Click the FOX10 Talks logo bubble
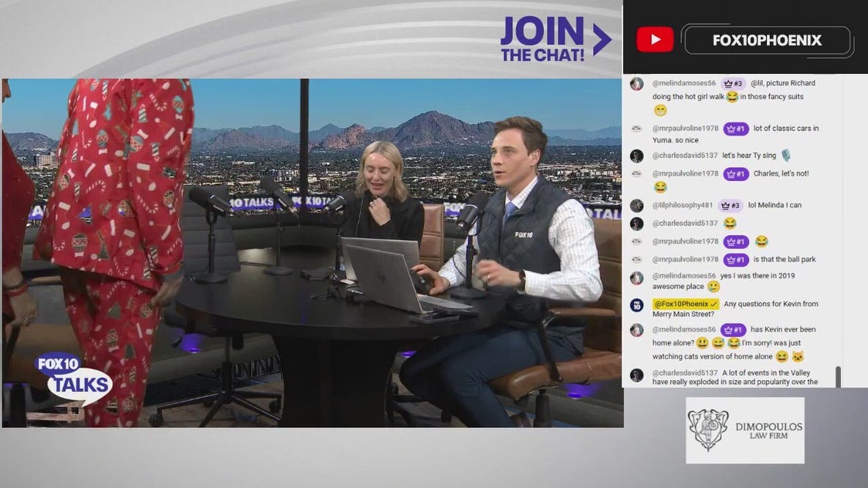The width and height of the screenshot is (868, 488). coord(73,377)
